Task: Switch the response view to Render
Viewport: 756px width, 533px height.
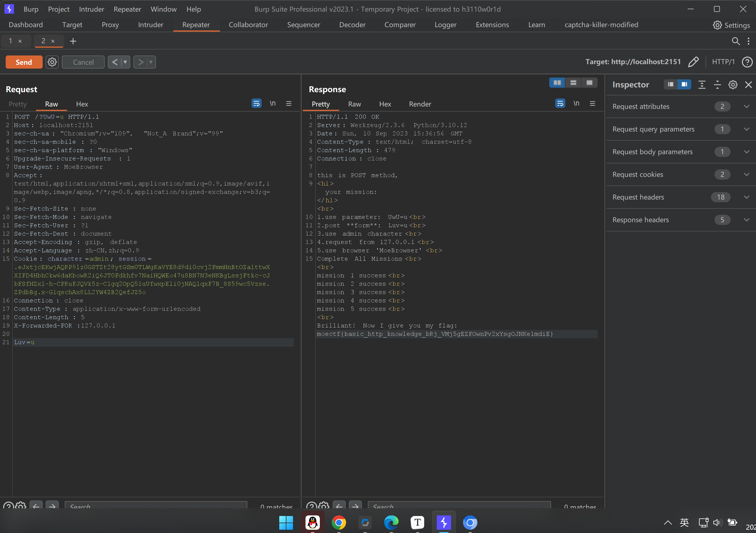Action: tap(420, 104)
